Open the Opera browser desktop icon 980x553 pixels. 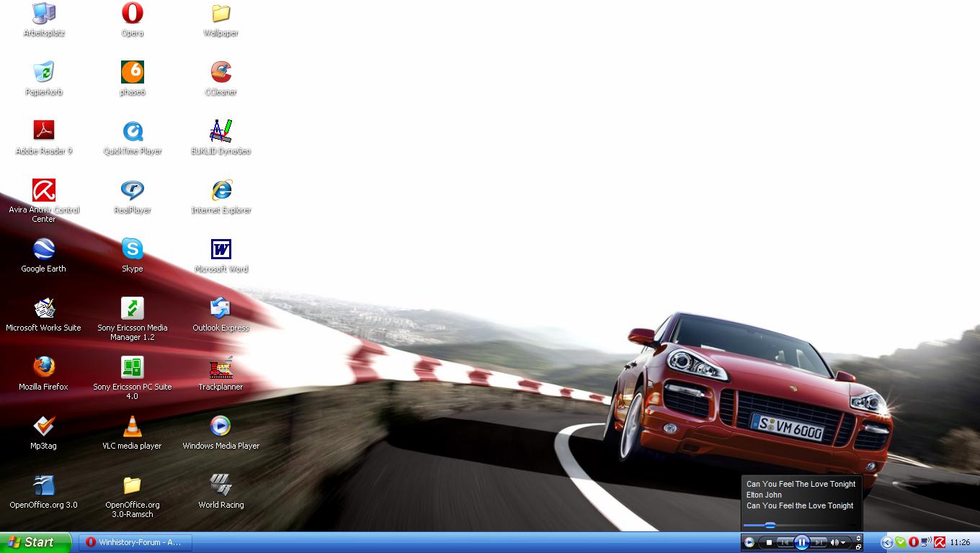click(x=132, y=14)
